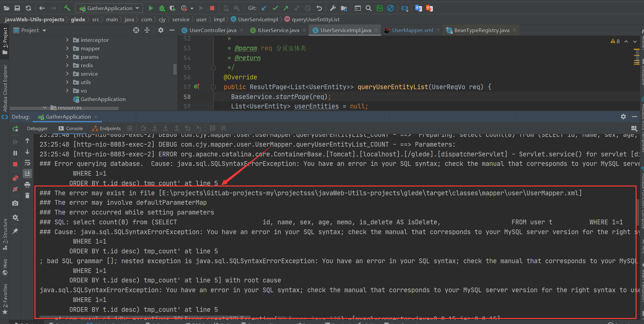Image resolution: width=644 pixels, height=324 pixels.
Task: Run with Coverage using the shield icon
Action: (173, 8)
